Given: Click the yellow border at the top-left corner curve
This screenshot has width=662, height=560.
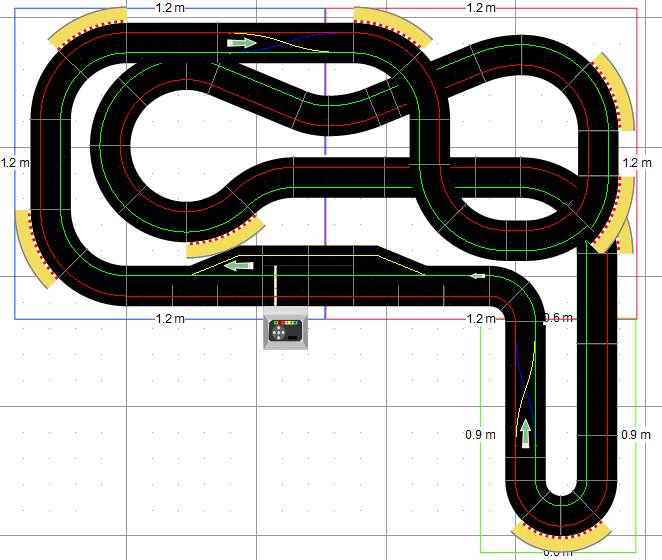Looking at the screenshot, I should [84, 28].
